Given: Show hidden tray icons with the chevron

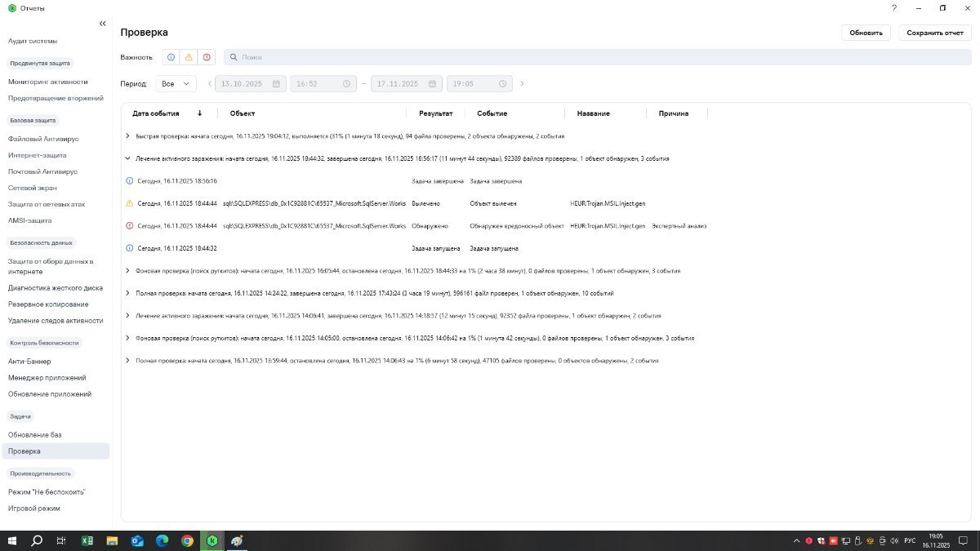Looking at the screenshot, I should (796, 540).
